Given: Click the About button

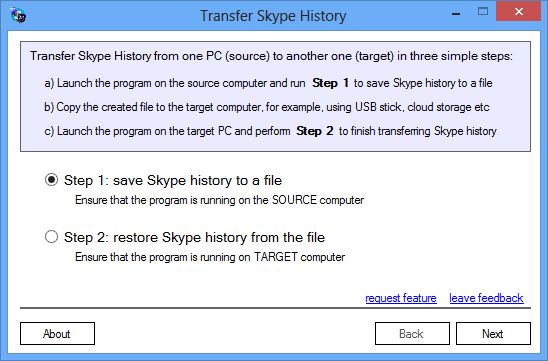Looking at the screenshot, I should click(57, 333).
